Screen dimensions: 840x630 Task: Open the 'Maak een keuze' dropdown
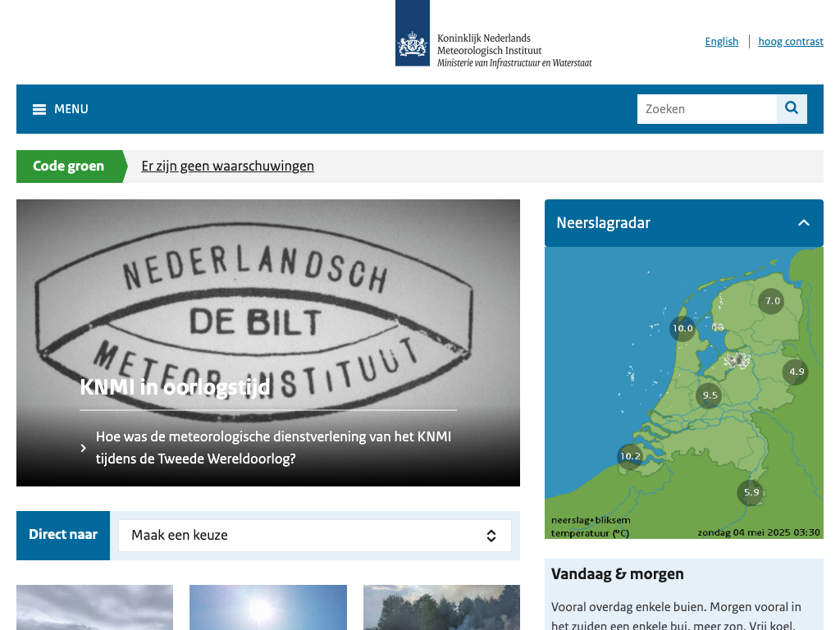click(x=314, y=536)
